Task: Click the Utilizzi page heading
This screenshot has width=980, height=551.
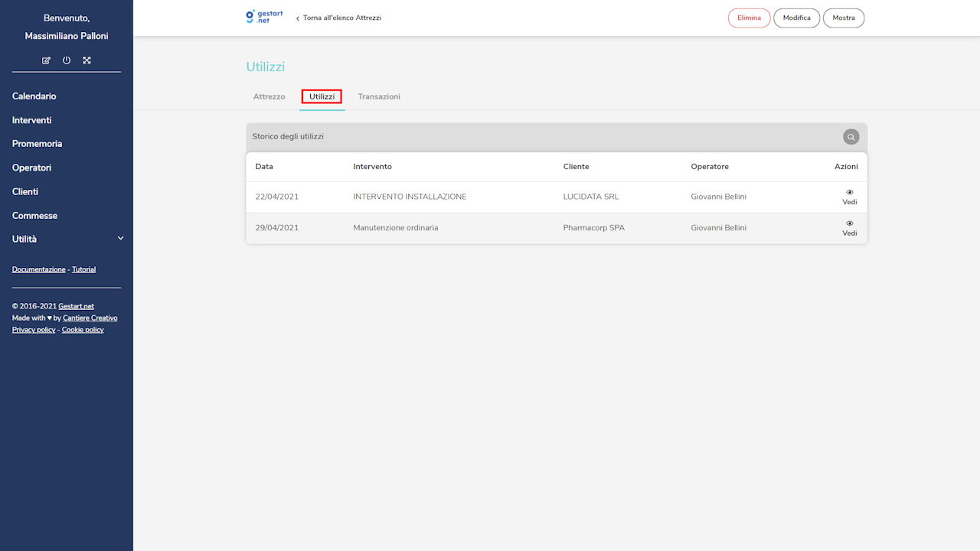Action: (x=266, y=67)
